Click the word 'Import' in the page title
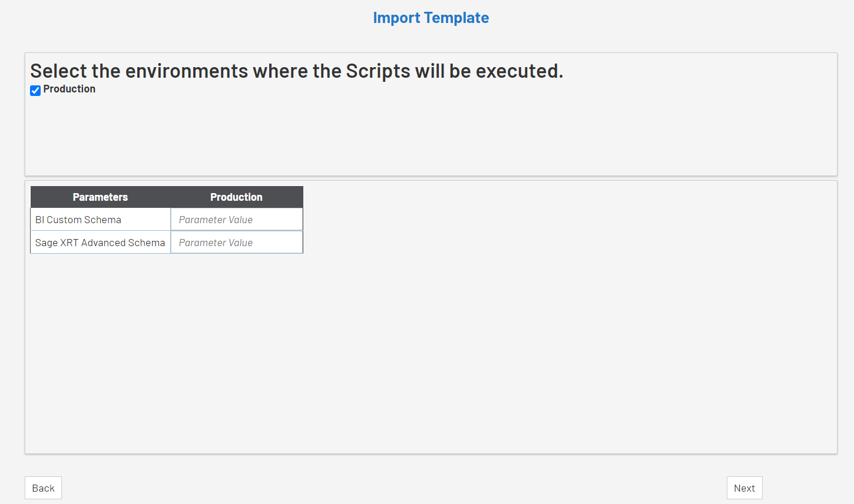854x504 pixels. click(x=396, y=18)
